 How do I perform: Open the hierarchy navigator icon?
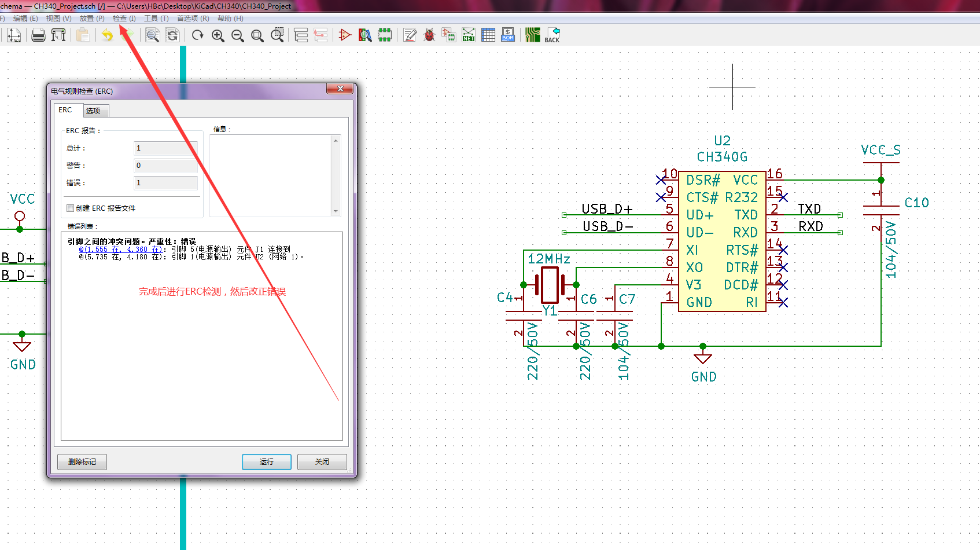click(x=301, y=35)
